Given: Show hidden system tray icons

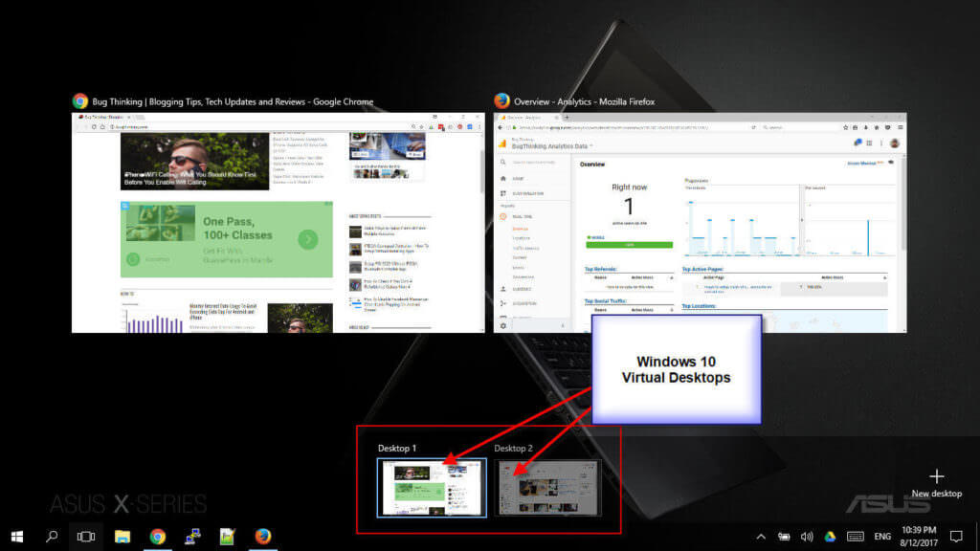Looking at the screenshot, I should pyautogui.click(x=761, y=537).
